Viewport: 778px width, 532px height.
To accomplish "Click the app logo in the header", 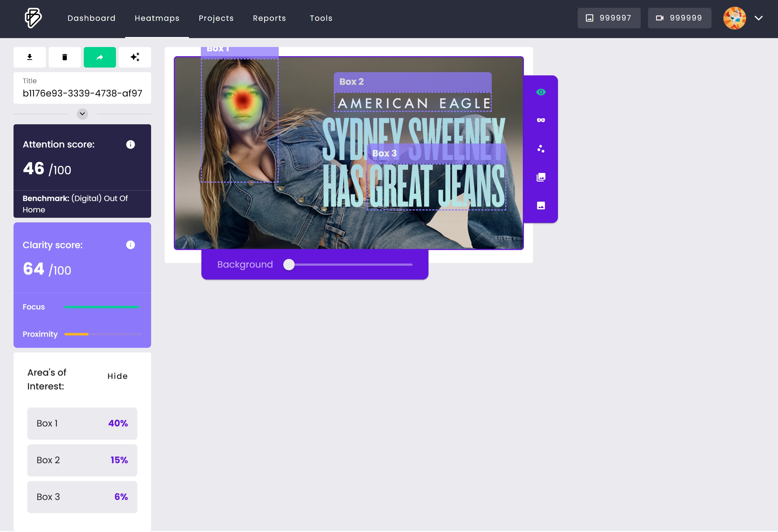I will [x=33, y=18].
